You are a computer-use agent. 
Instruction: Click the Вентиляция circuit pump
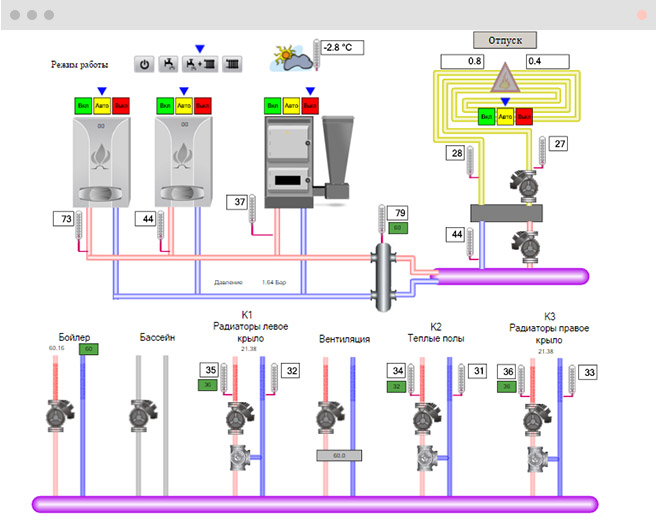pyautogui.click(x=330, y=418)
